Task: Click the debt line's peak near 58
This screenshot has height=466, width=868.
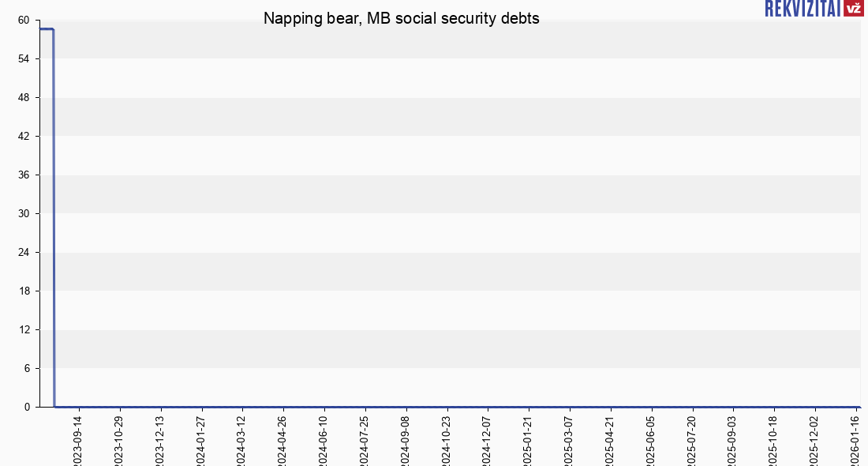Action: pos(46,29)
